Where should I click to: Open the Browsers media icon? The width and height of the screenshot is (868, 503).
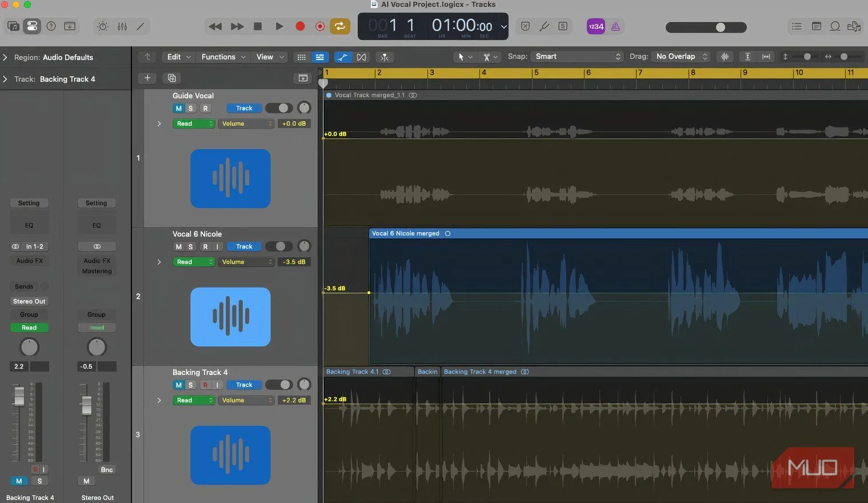tap(854, 26)
